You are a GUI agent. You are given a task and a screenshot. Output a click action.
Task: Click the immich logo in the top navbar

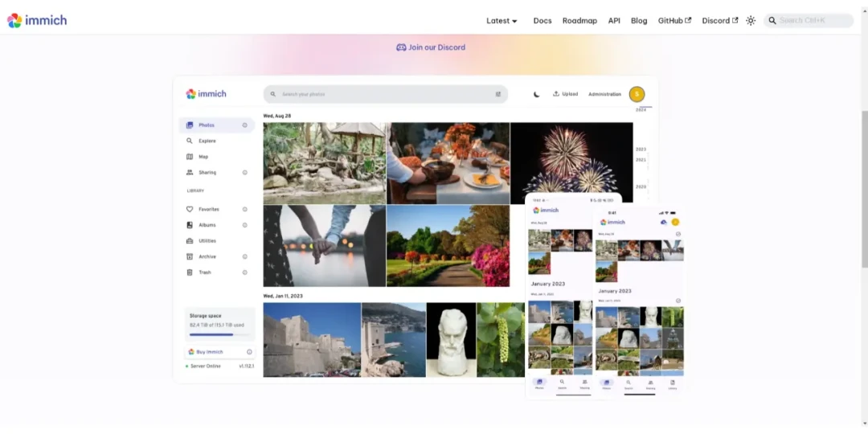pyautogui.click(x=36, y=20)
